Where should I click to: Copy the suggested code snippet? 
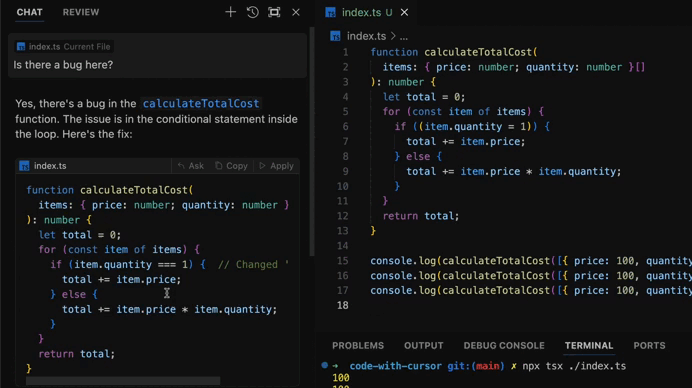pyautogui.click(x=231, y=166)
